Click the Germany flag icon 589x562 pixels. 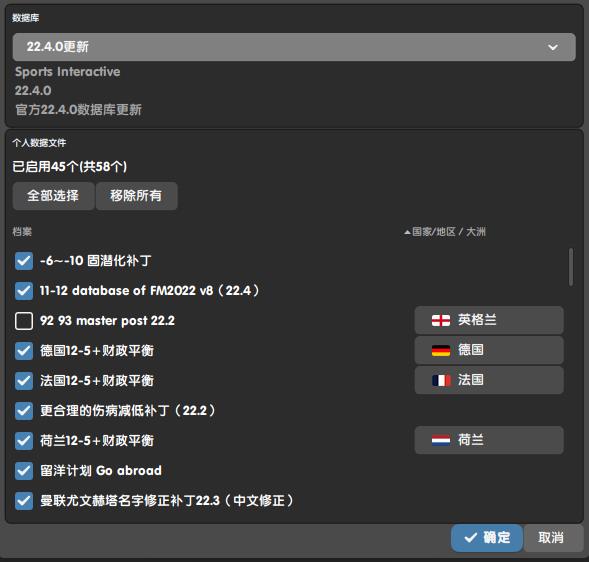(441, 350)
